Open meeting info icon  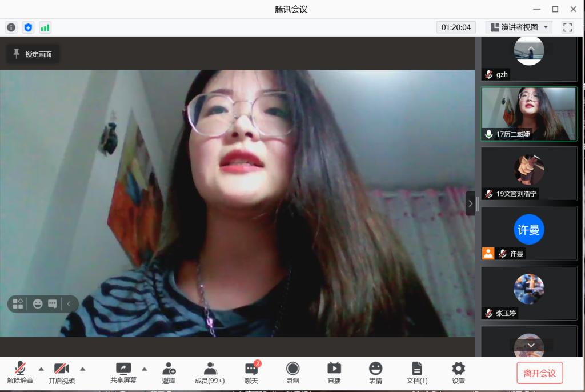pos(11,27)
